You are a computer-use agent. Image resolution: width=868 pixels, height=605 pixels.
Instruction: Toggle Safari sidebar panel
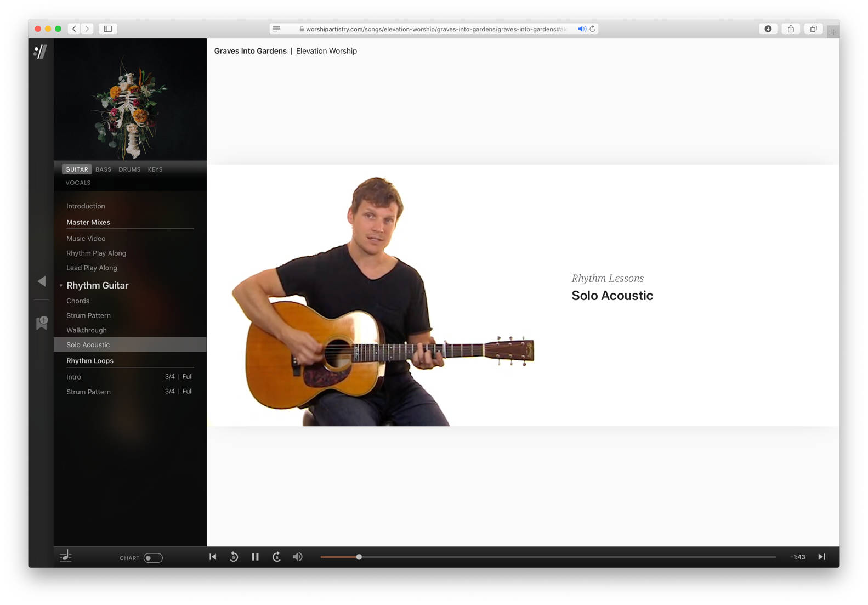(108, 29)
